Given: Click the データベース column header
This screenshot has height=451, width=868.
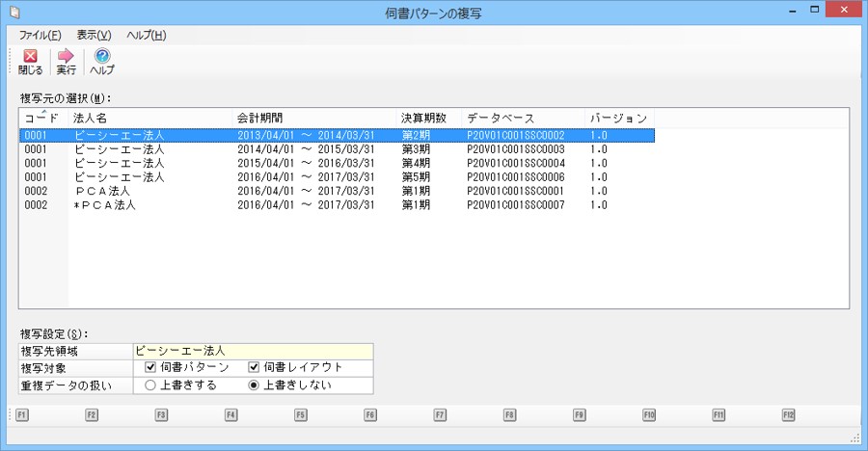Looking at the screenshot, I should tap(500, 118).
